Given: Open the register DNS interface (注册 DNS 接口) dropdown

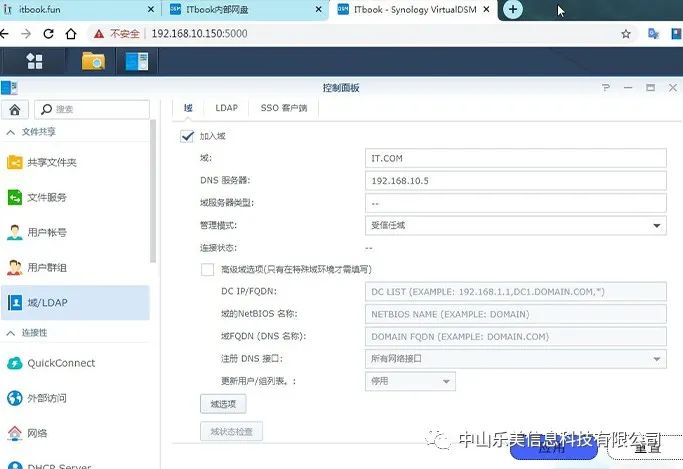Looking at the screenshot, I should [516, 359].
